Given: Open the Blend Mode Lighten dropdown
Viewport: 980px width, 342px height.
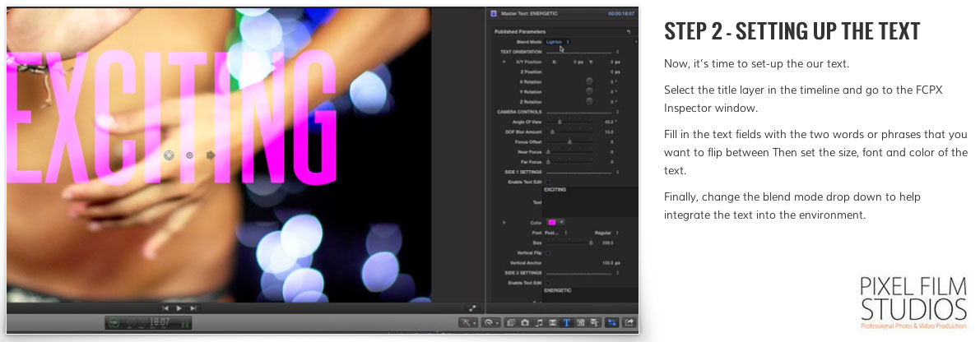Looking at the screenshot, I should tap(558, 42).
